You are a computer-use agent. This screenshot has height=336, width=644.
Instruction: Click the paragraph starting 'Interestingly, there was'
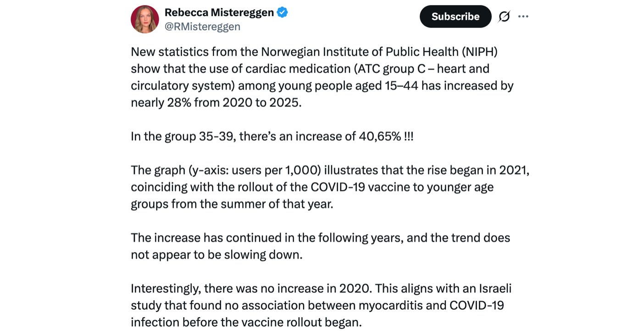321,305
